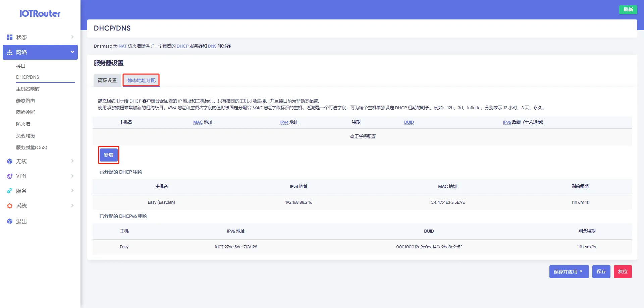Click the logout icon in sidebar
Image resolution: width=644 pixels, height=308 pixels.
[10, 221]
